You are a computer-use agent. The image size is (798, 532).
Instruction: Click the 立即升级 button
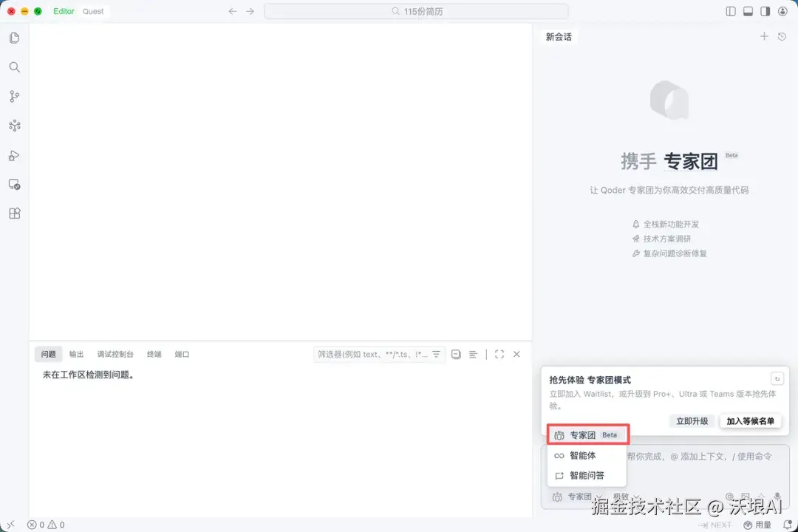click(x=692, y=420)
